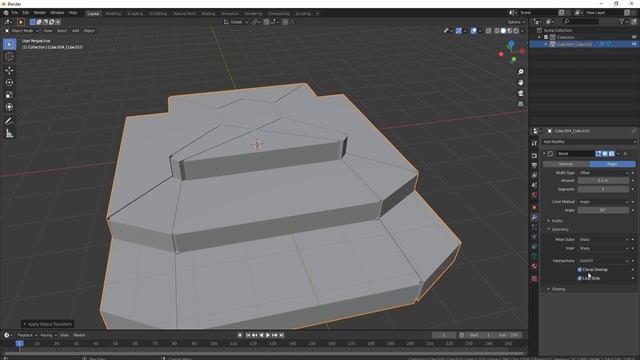The height and width of the screenshot is (360, 640).
Task: Uncheck the Collection exclude checkbox
Action: pyautogui.click(x=546, y=37)
